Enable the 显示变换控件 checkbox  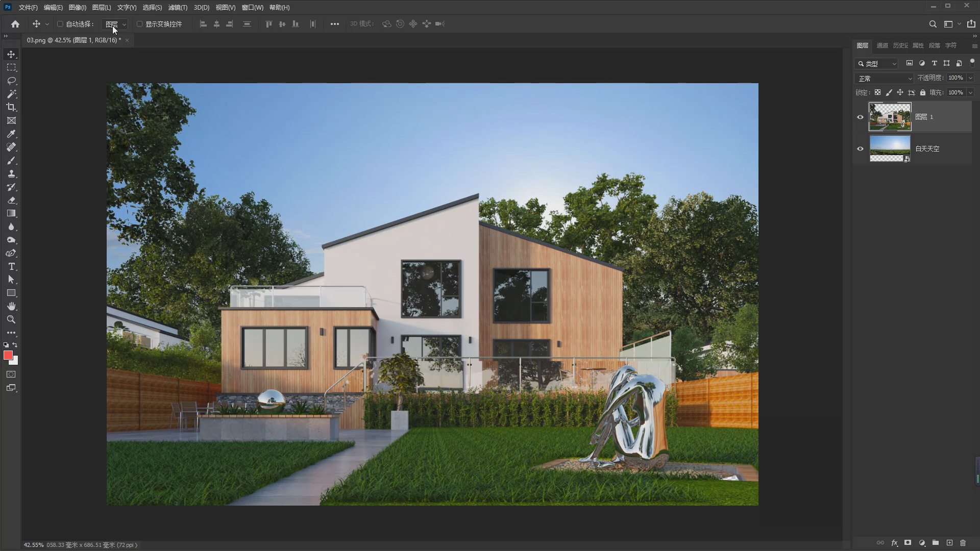(x=139, y=24)
